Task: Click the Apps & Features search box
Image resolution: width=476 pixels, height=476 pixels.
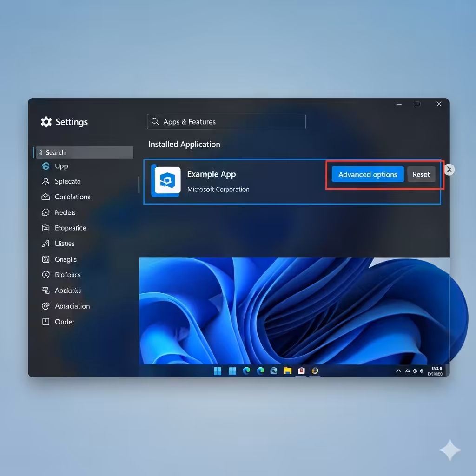Action: pos(226,121)
